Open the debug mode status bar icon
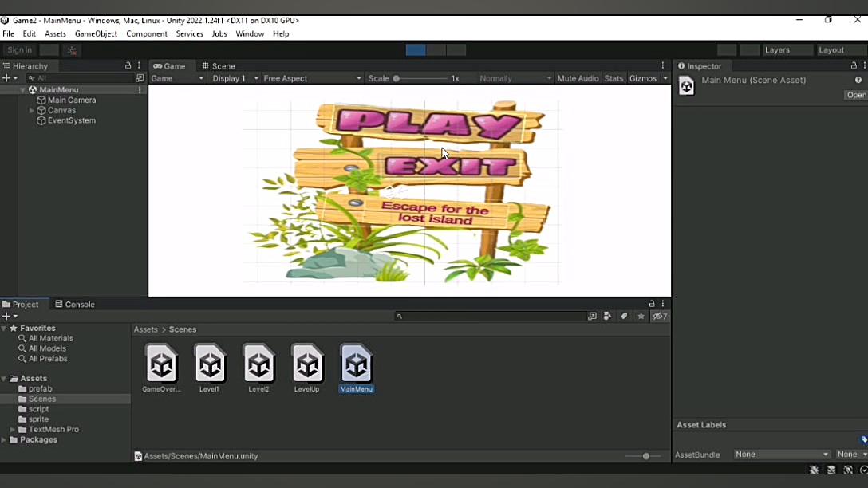 (814, 470)
